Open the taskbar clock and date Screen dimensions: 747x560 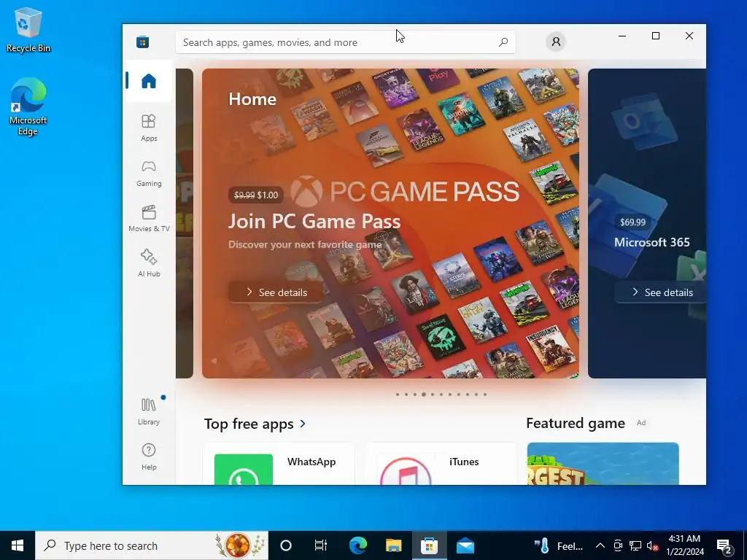tap(684, 545)
